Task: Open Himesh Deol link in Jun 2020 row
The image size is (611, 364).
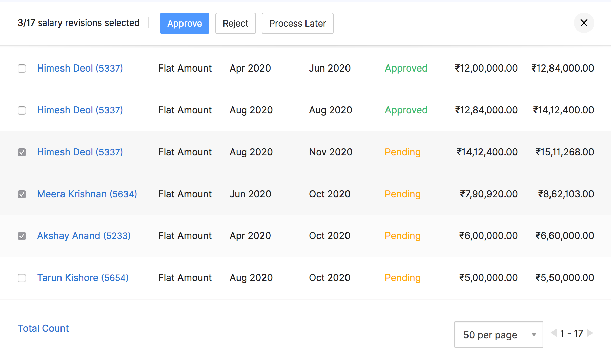Action: pos(80,68)
